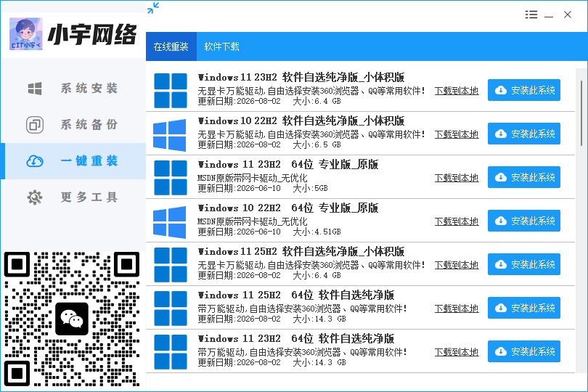Click the 一键重装 cloud icon
Viewport: 588px width, 392px height.
pyautogui.click(x=35, y=161)
